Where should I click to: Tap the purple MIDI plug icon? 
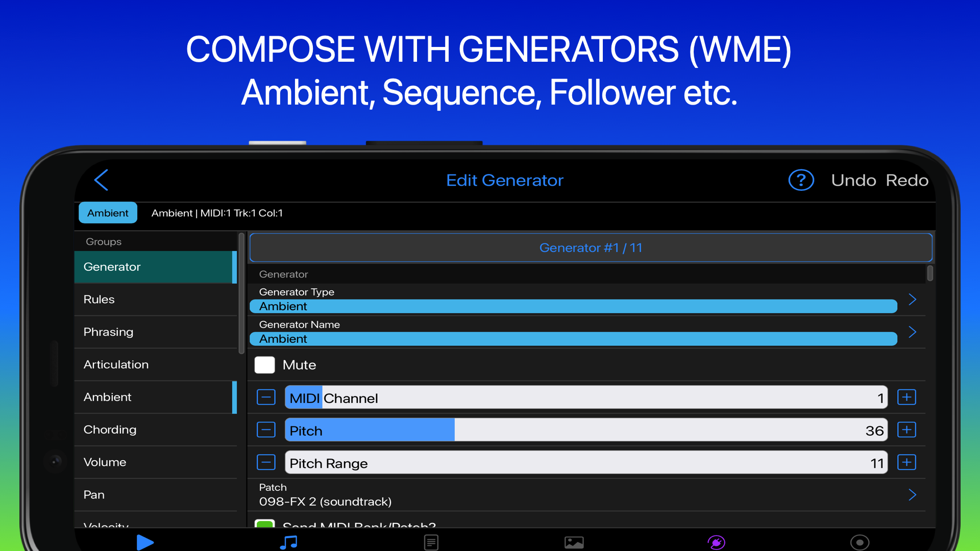(x=717, y=542)
